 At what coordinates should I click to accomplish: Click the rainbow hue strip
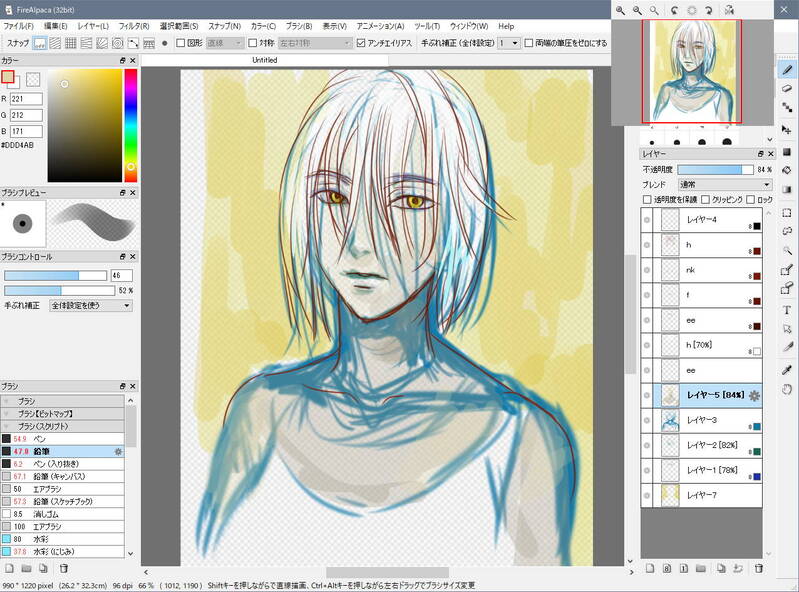(131, 125)
